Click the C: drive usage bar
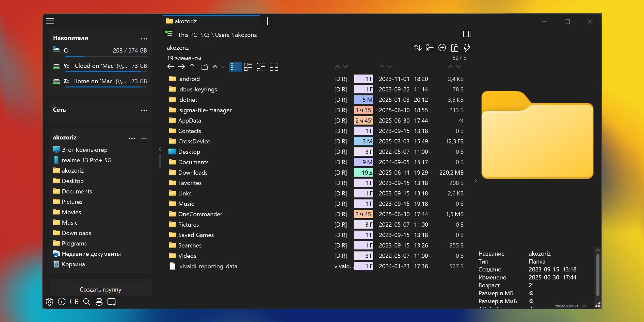The image size is (644, 322). [x=106, y=56]
